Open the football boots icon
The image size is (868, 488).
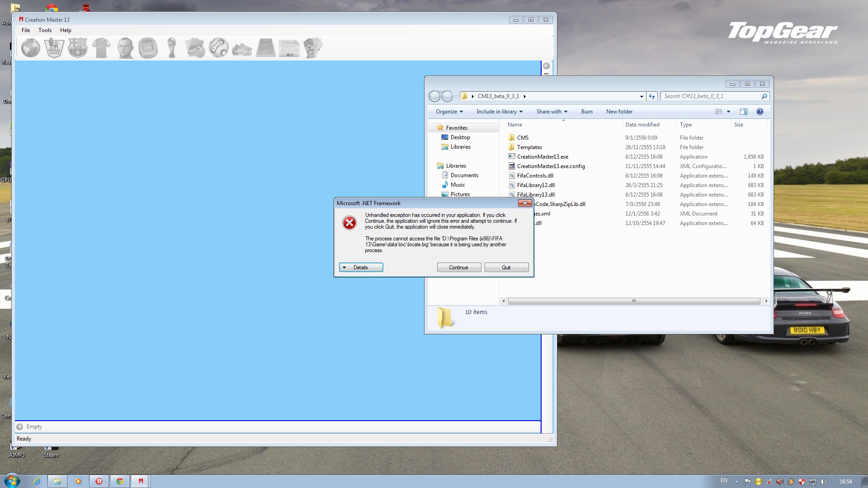(242, 49)
